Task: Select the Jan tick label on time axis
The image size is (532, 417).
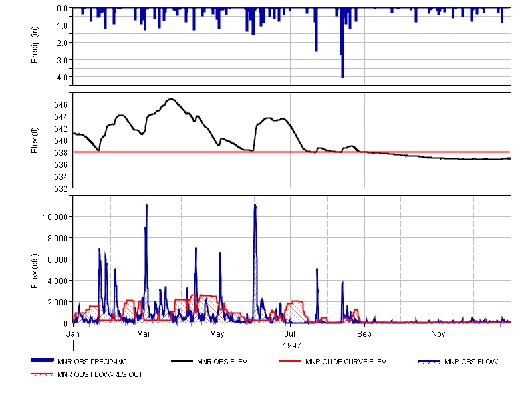Action: [73, 333]
